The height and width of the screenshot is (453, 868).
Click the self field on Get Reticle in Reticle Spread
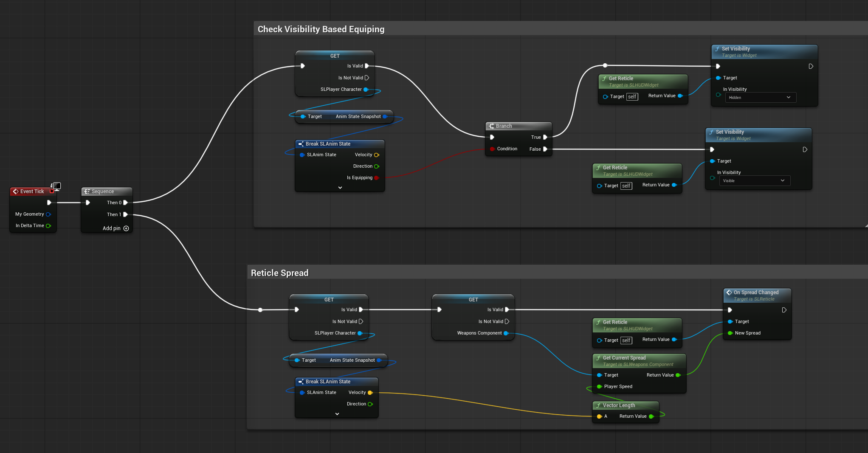pyautogui.click(x=626, y=340)
